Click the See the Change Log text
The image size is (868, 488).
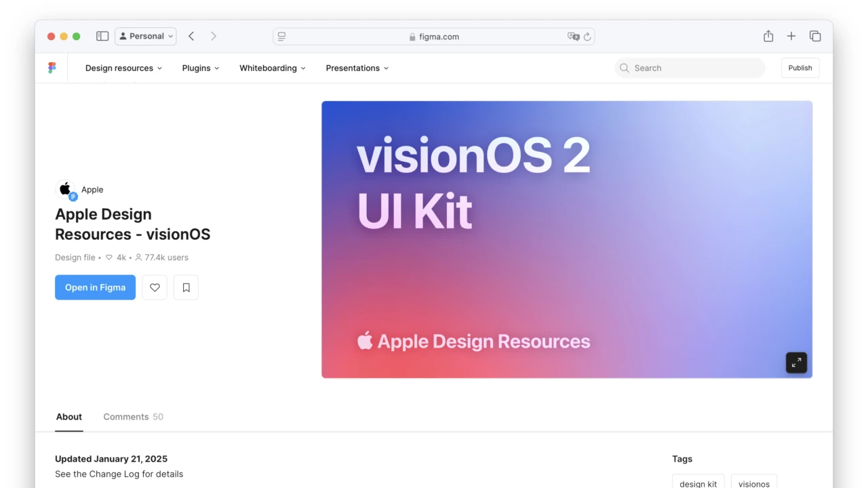(119, 474)
